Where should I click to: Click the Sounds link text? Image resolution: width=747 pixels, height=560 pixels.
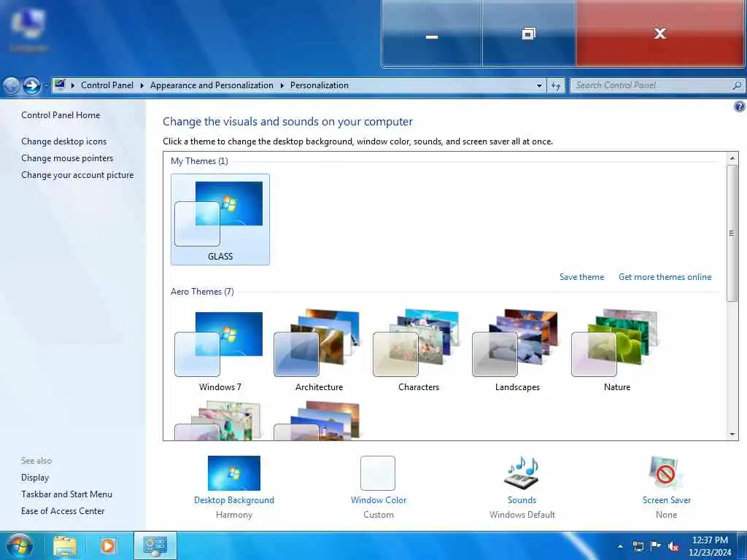point(522,500)
